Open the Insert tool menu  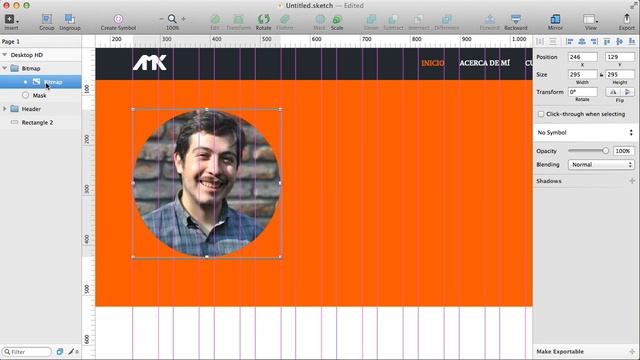tap(11, 19)
